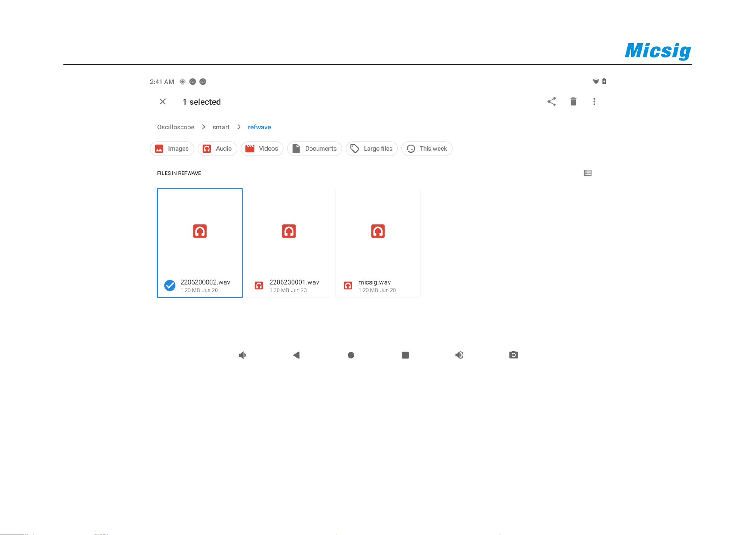This screenshot has width=756, height=535.
Task: Click first status bar notification icon
Action: [183, 82]
